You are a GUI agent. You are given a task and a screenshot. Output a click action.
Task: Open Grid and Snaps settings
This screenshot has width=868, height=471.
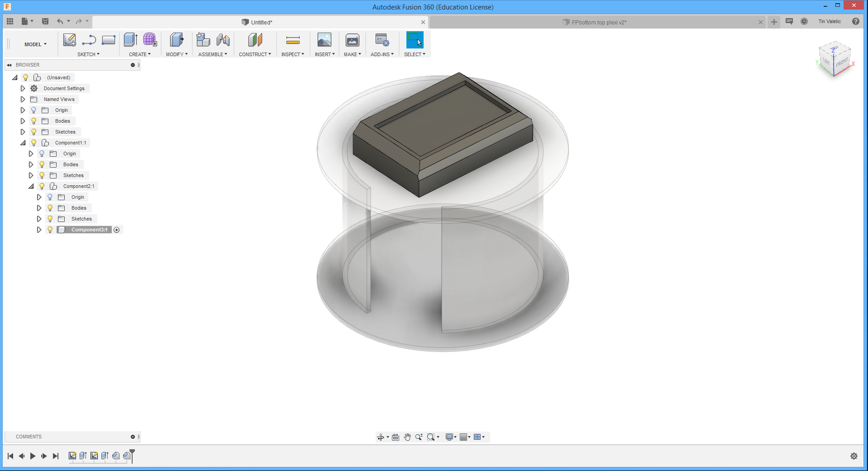pyautogui.click(x=463, y=437)
